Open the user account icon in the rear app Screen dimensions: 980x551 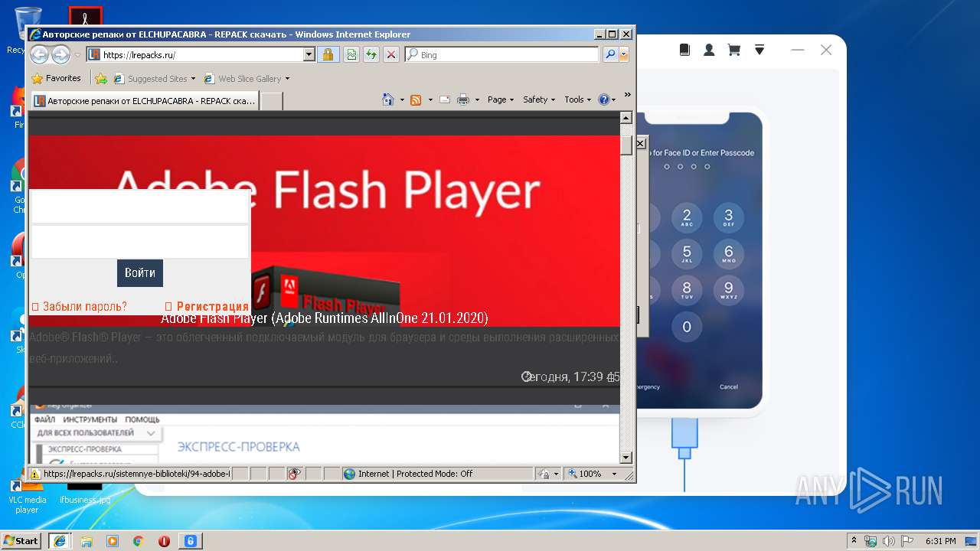coord(709,50)
